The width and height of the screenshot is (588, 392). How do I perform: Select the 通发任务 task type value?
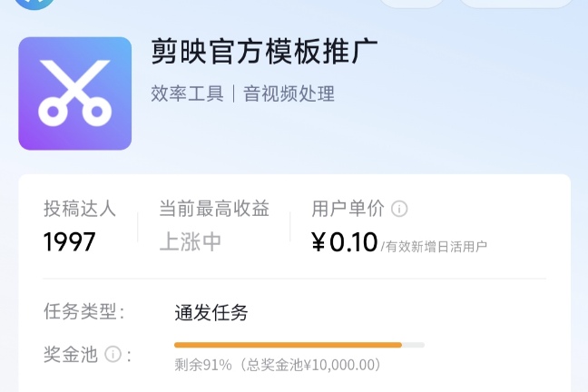(x=211, y=312)
